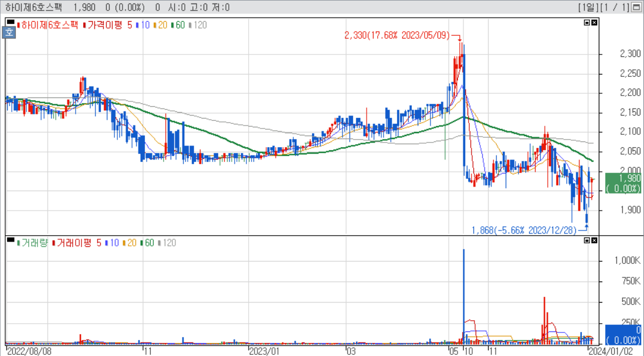Toggle the 60-day price moving average legend
The height and width of the screenshot is (356, 644).
coord(178,25)
